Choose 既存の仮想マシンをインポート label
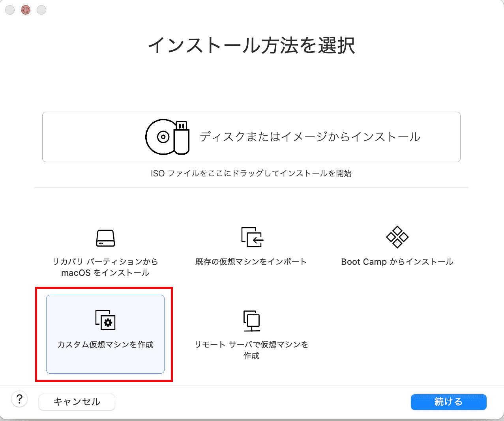The width and height of the screenshot is (504, 421). [251, 262]
